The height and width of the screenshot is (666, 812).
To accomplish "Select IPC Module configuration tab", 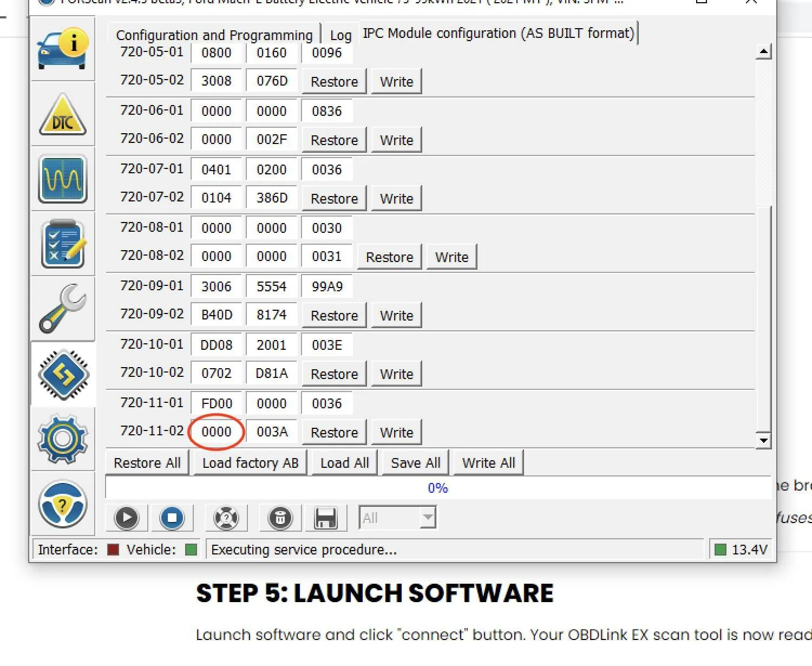I will click(x=499, y=33).
